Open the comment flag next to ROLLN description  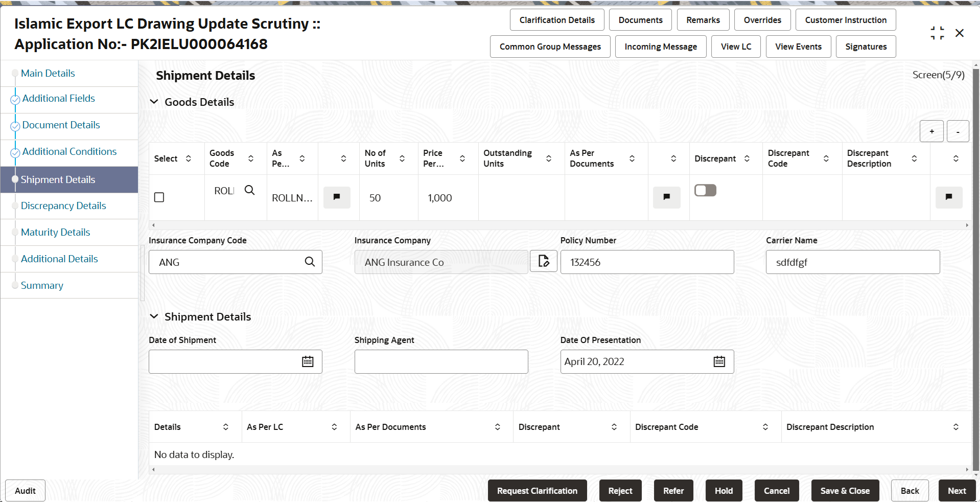[x=337, y=197]
